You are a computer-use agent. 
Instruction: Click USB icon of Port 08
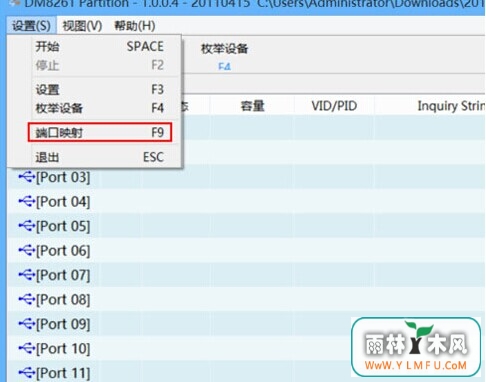tap(27, 299)
